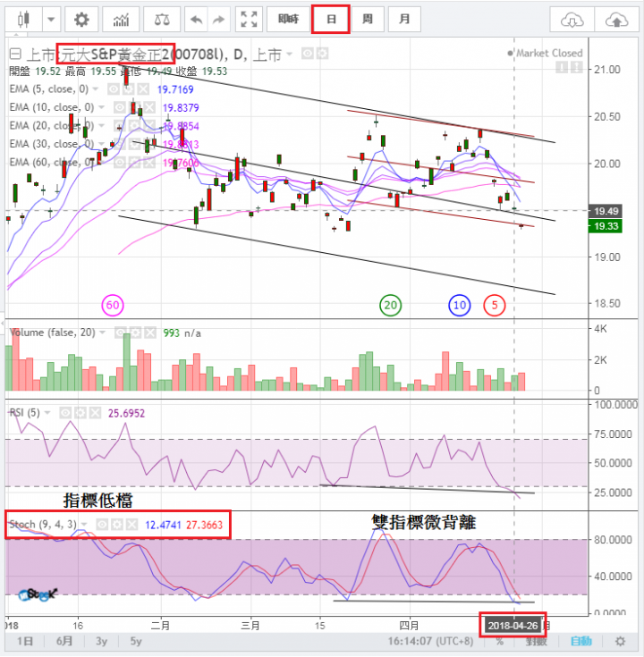
Task: Open chart settings gear in top toolbar
Action: (81, 20)
